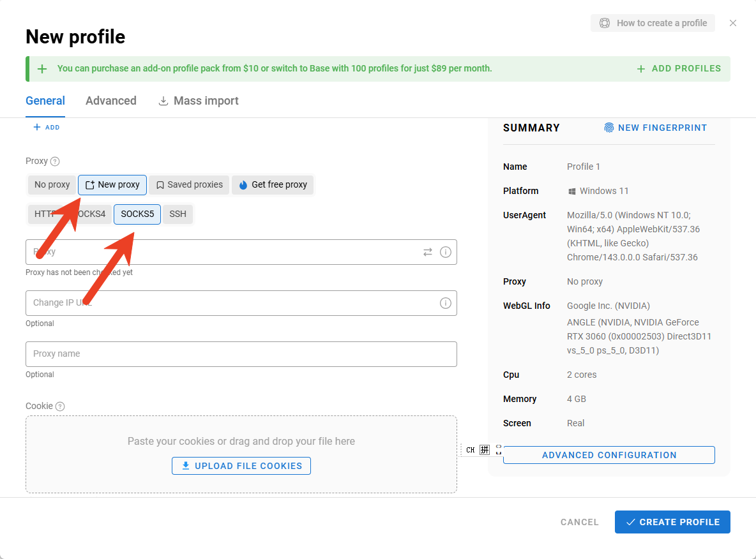Select the New proxy option
756x559 pixels.
coord(112,185)
